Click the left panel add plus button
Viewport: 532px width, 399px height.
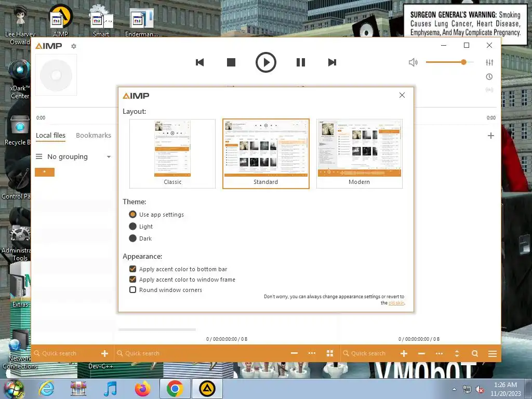tap(104, 353)
